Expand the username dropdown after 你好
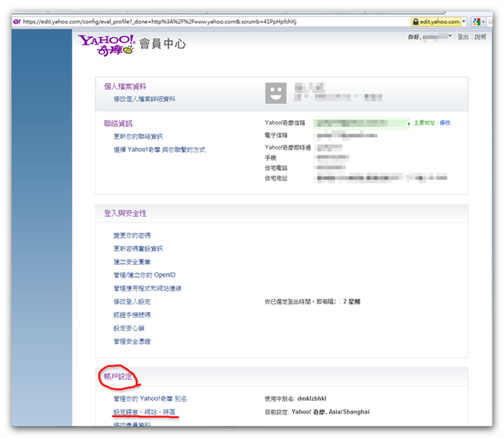 pyautogui.click(x=449, y=36)
